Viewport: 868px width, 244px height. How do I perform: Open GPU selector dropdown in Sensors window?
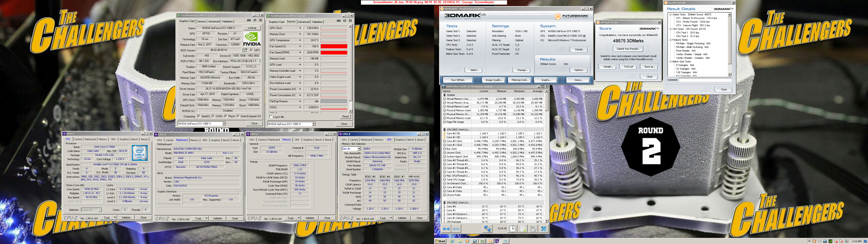tap(314, 124)
